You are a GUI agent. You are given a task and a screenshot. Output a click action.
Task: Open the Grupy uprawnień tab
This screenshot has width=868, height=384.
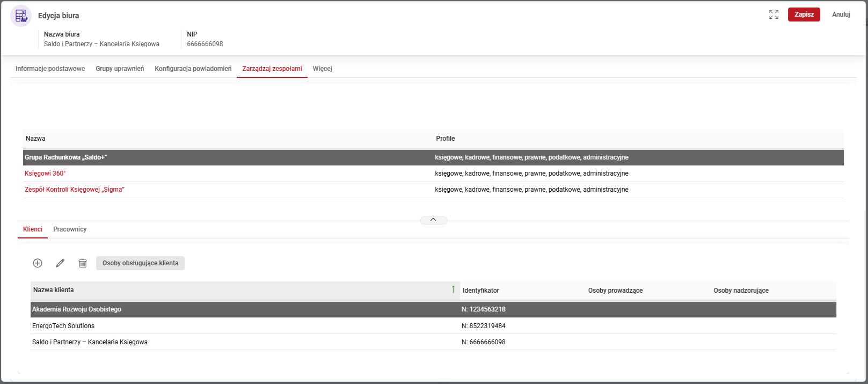click(120, 69)
